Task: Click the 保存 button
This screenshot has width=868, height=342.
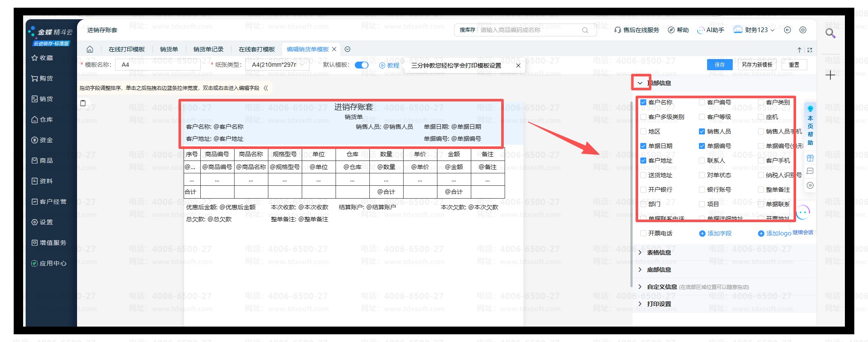Action: (719, 65)
